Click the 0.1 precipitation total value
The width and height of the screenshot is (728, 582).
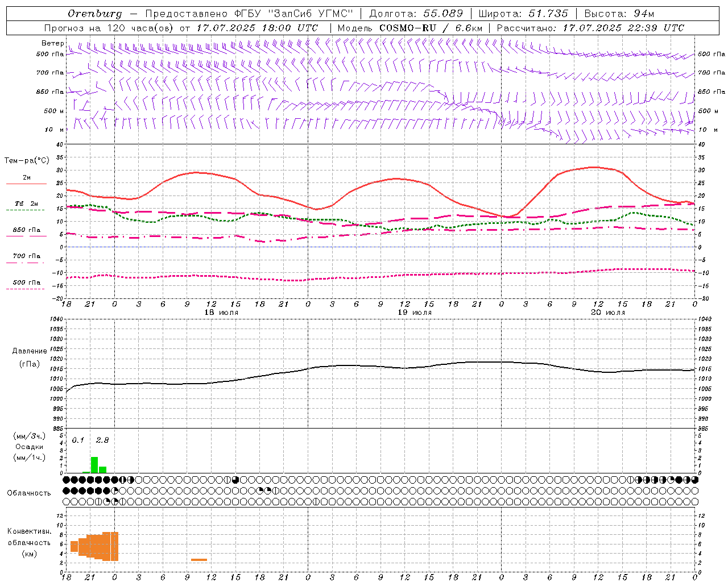78,440
